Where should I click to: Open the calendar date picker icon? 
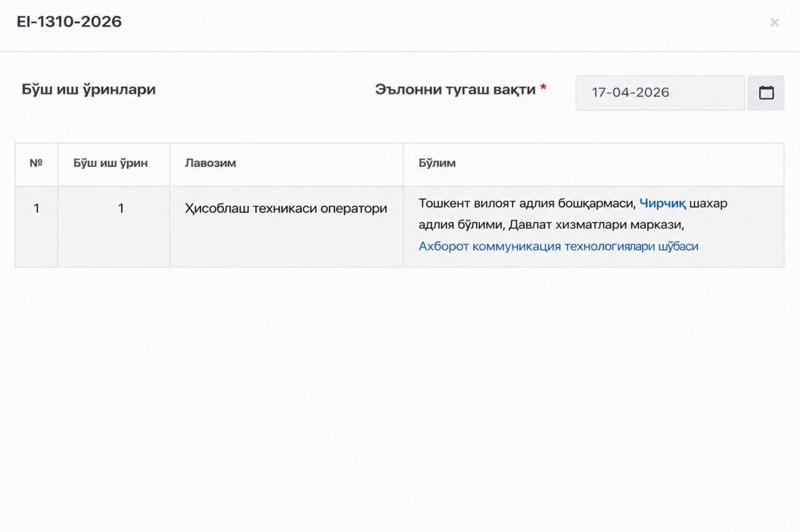coord(766,93)
